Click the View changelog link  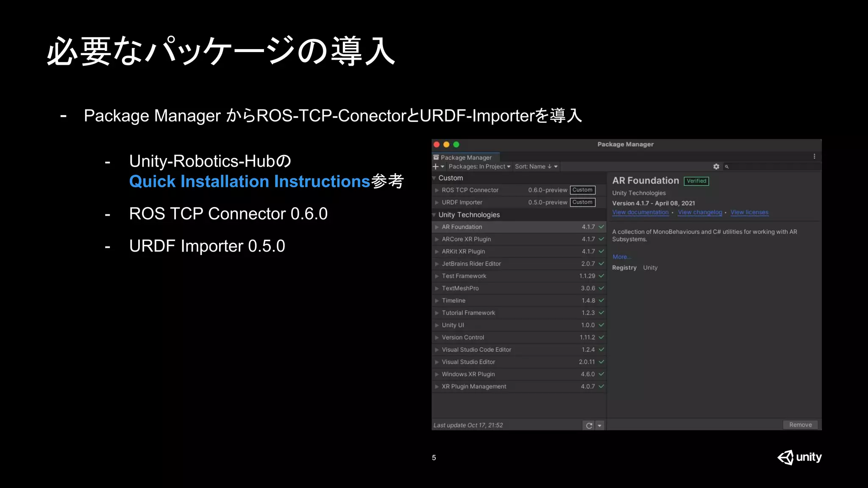coord(700,212)
